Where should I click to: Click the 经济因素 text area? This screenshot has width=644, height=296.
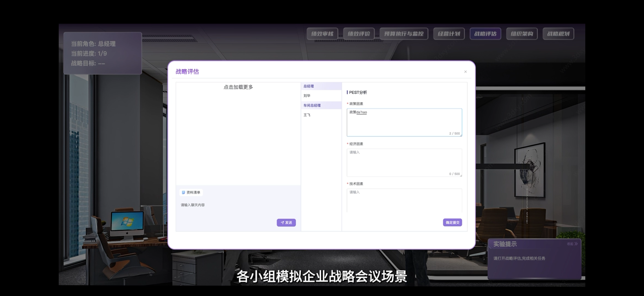click(x=404, y=163)
